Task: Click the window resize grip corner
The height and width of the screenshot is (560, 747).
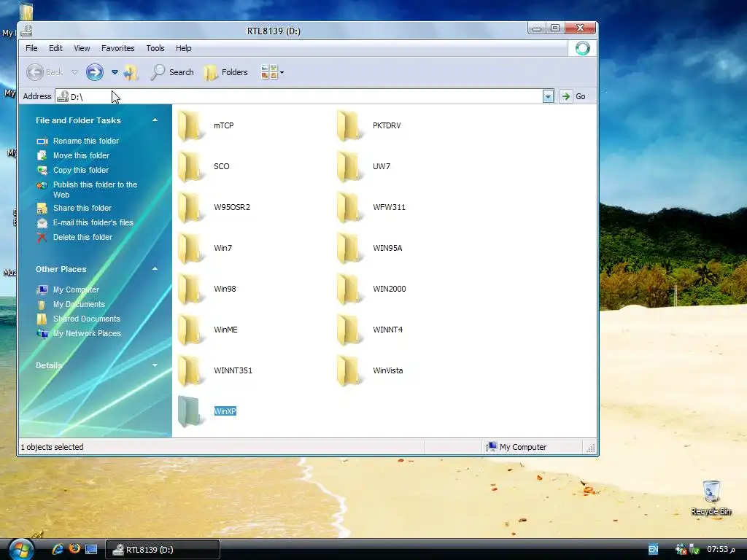Action: (x=591, y=448)
